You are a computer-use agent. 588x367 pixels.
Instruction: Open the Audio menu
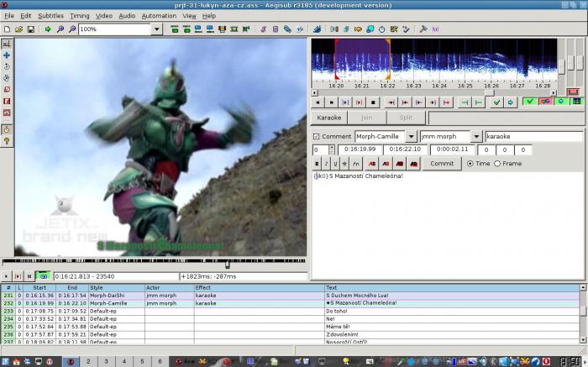[127, 16]
